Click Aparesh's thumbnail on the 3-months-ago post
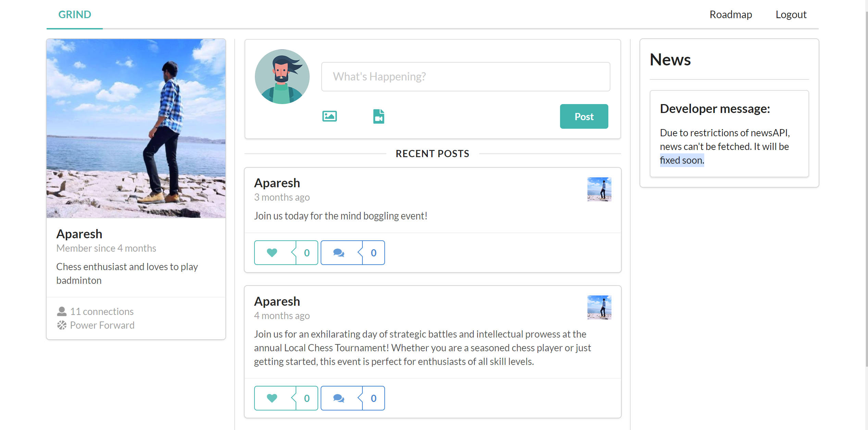This screenshot has height=430, width=868. (x=599, y=189)
